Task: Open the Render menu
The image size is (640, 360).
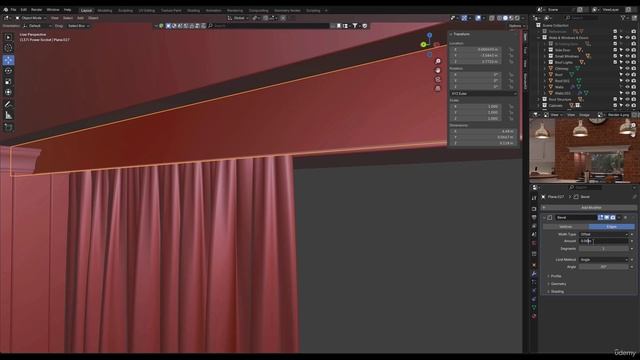Action: pos(37,10)
